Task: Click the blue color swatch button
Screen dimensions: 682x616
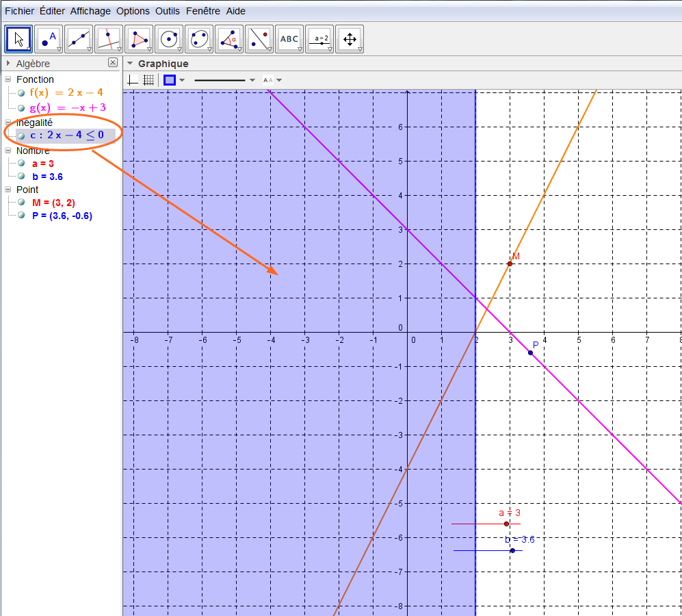Action: coord(170,80)
